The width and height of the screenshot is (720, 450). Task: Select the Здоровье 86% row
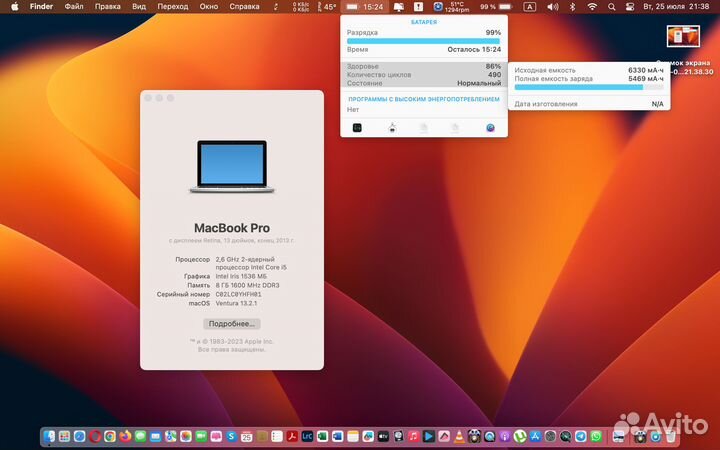424,66
